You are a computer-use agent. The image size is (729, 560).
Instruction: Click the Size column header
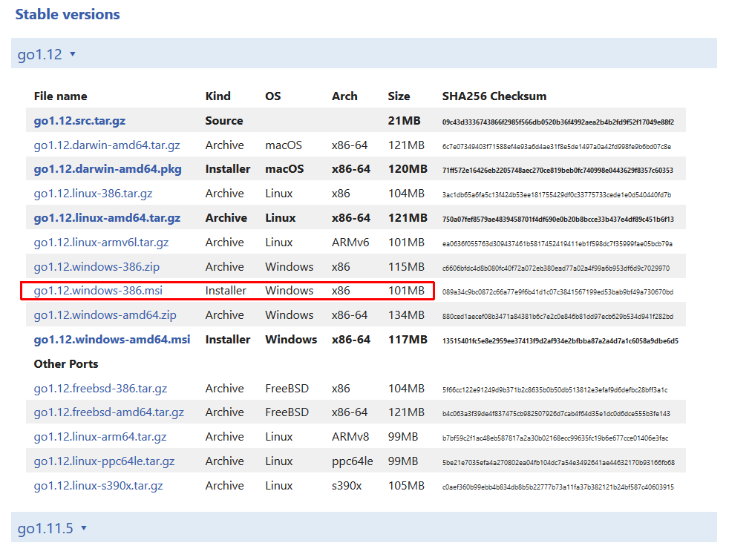(x=399, y=96)
